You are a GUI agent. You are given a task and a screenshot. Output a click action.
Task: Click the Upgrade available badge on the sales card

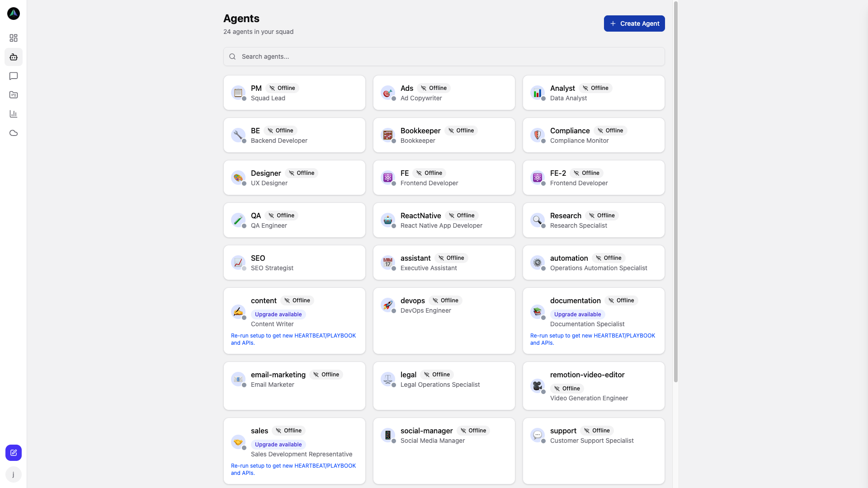point(278,444)
